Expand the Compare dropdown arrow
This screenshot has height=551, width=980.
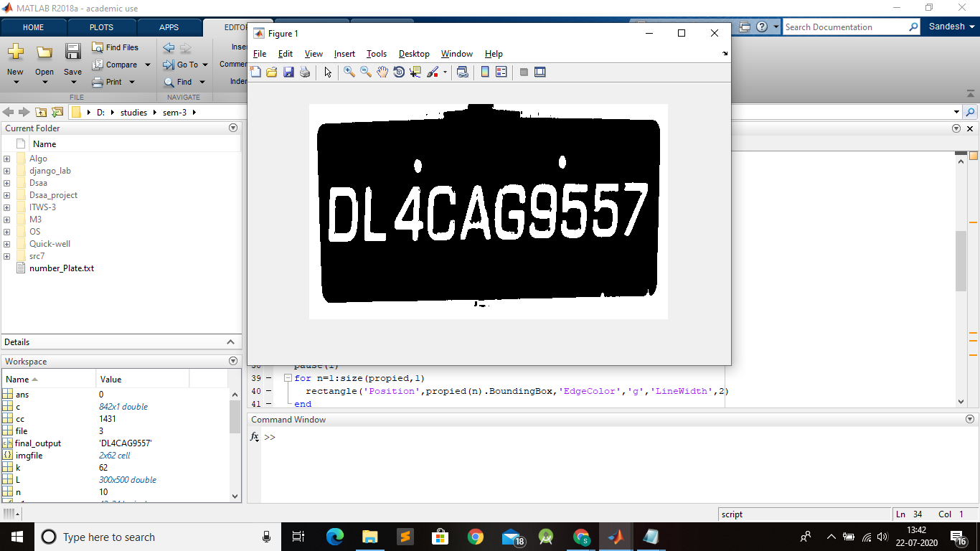(x=148, y=65)
